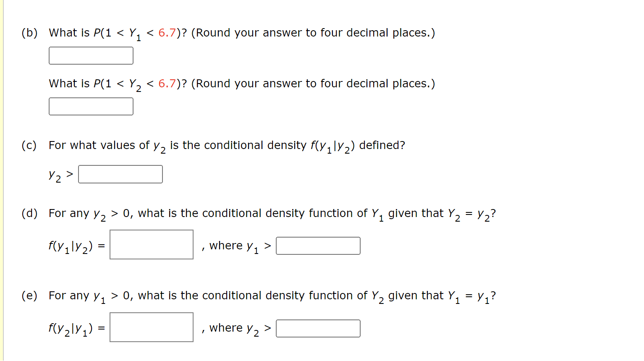The height and width of the screenshot is (361, 644).
Task: Click the f(y2|y1) formula input box
Action: (x=151, y=327)
